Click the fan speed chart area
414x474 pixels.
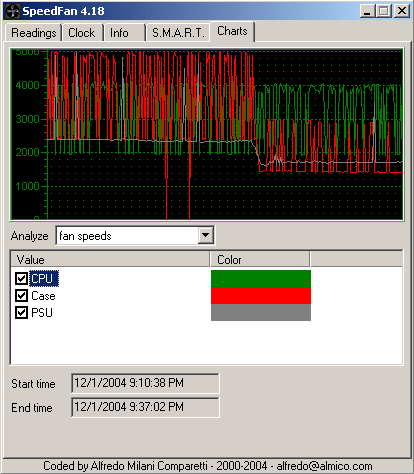pyautogui.click(x=207, y=134)
